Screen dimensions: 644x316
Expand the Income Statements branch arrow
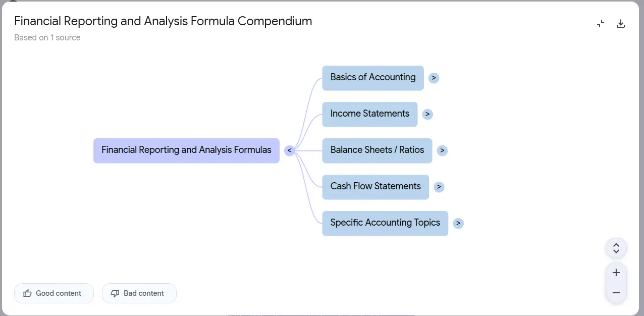[427, 114]
